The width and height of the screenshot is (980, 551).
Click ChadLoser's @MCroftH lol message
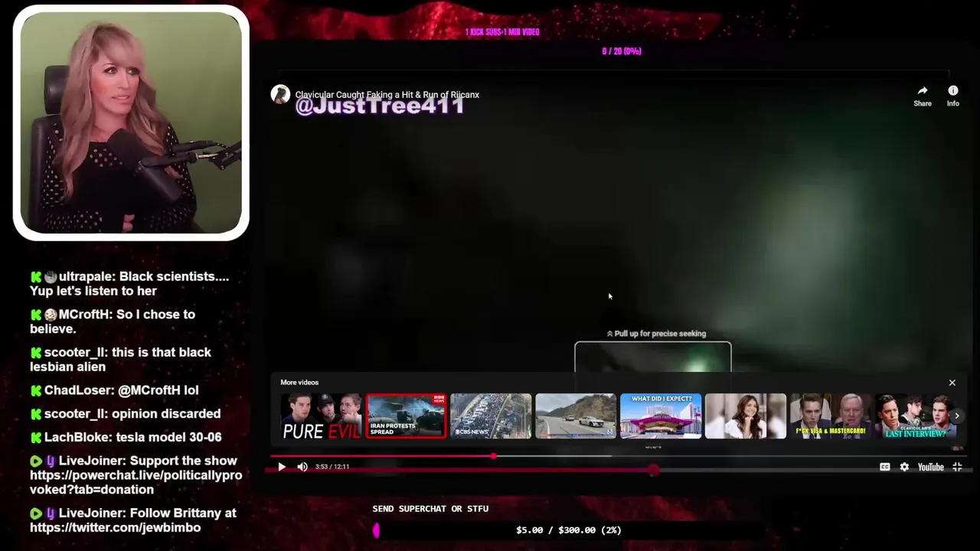(x=114, y=390)
